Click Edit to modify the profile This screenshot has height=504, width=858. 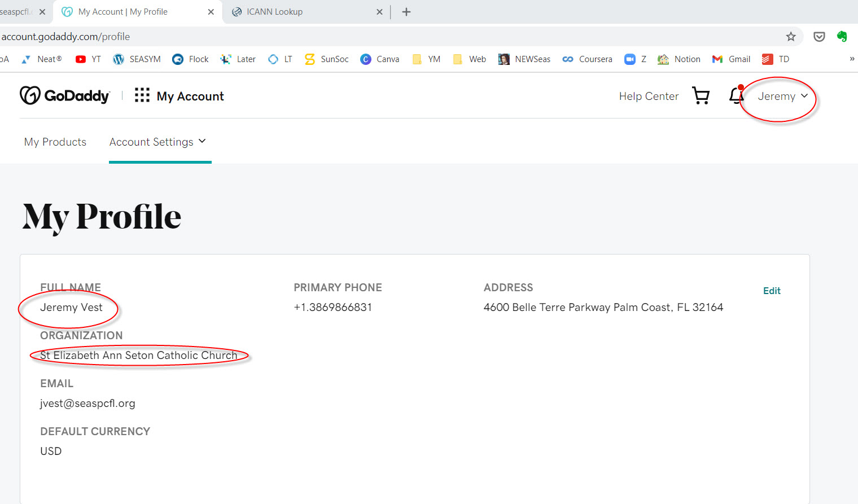click(x=772, y=291)
